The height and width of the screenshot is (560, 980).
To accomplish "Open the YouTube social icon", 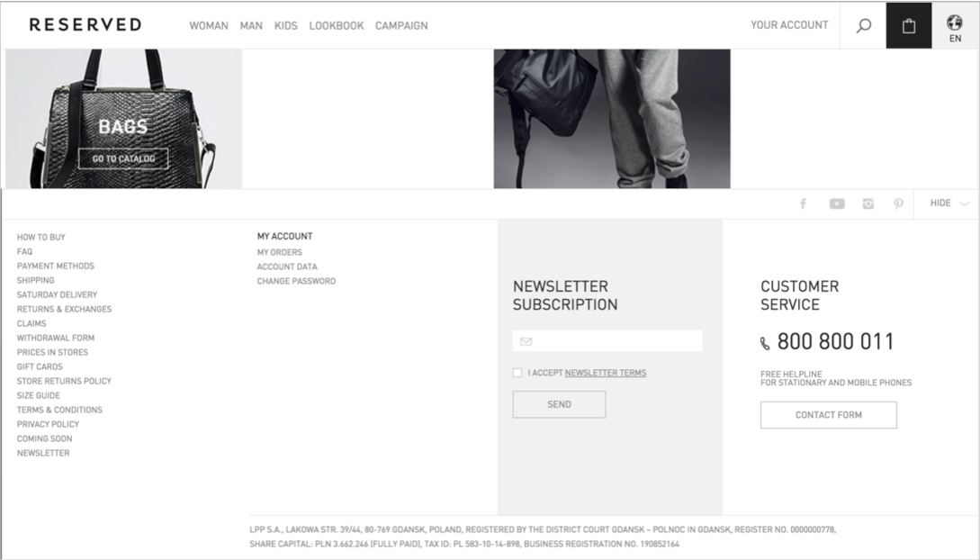I will click(x=837, y=203).
